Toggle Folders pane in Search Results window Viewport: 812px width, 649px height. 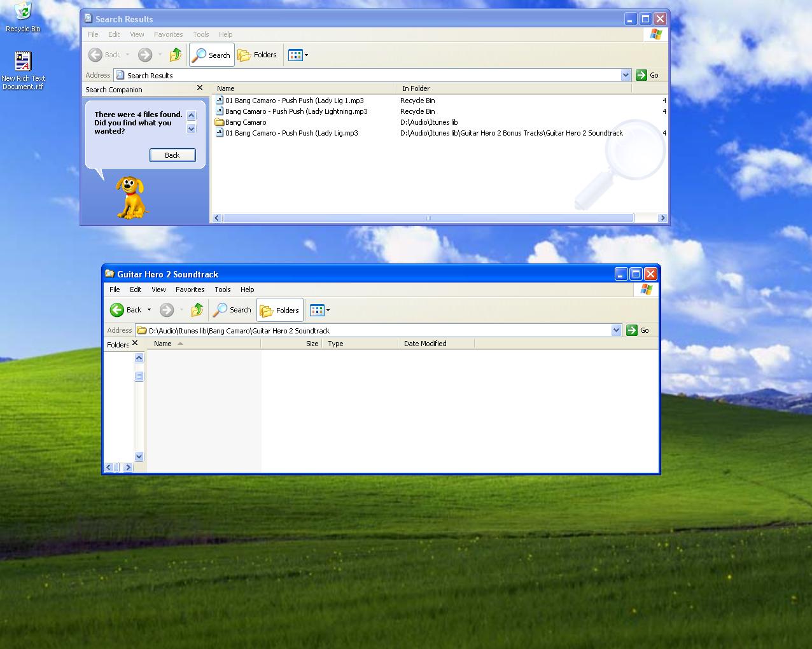(x=257, y=55)
